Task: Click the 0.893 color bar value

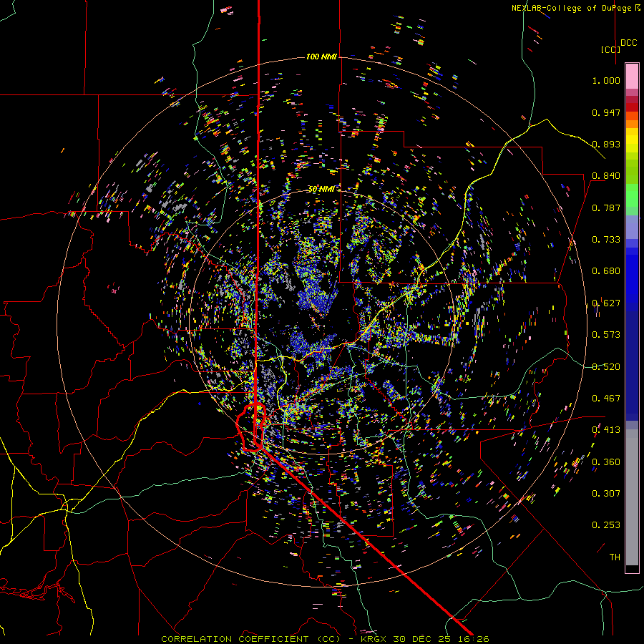Action: tap(606, 144)
